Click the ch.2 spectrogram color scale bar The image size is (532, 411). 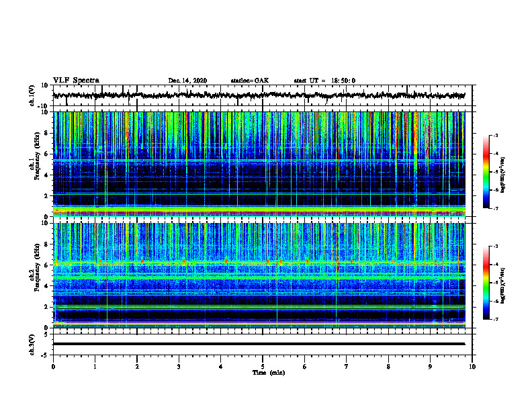pos(486,283)
